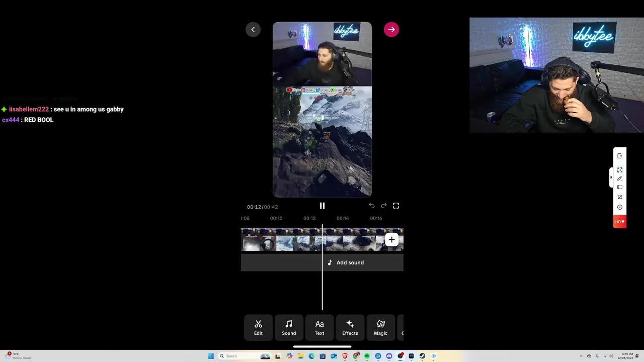Collapse the side toolbar with the triangle handle

[x=611, y=177]
